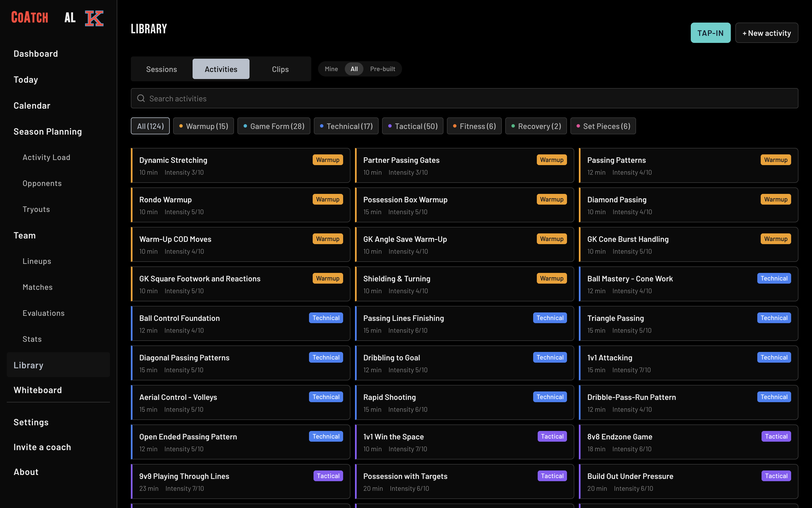Filter by Recovery (2)
812x508 pixels.
[536, 126]
